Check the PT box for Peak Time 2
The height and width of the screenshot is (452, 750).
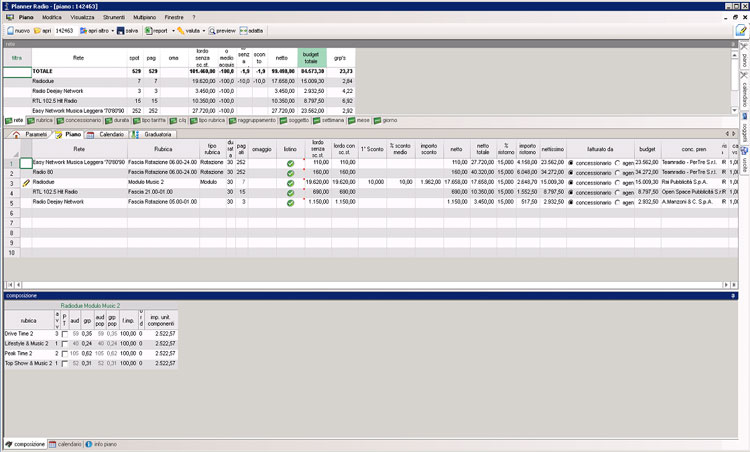[65, 353]
